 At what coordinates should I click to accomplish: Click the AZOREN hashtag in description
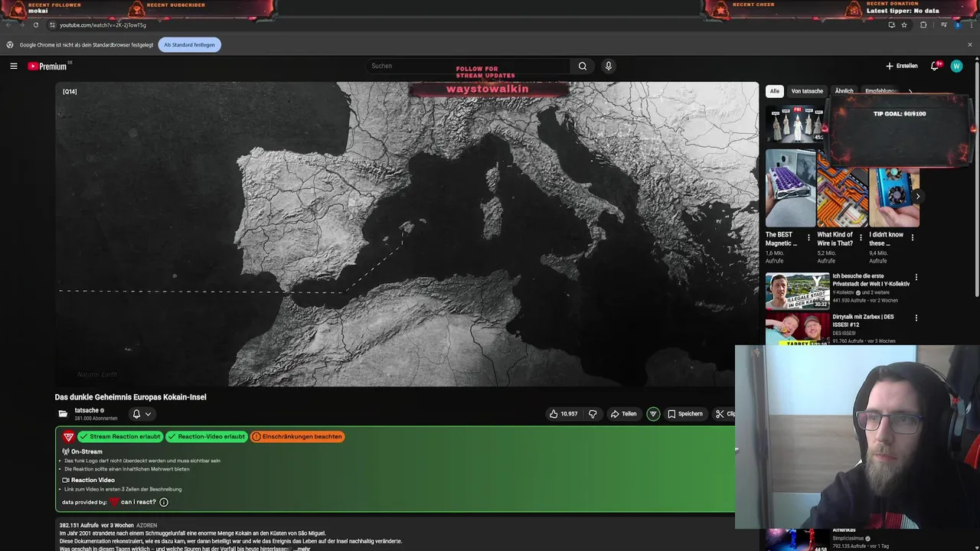pos(147,526)
